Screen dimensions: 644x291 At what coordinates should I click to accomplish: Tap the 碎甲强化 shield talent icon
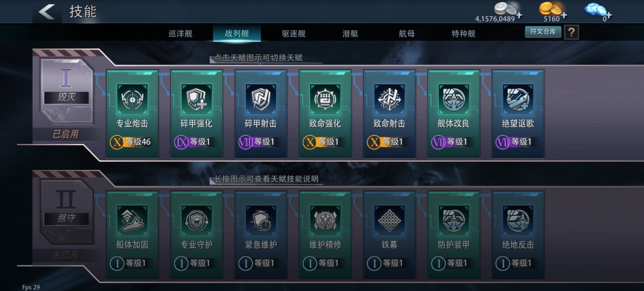coord(197,99)
